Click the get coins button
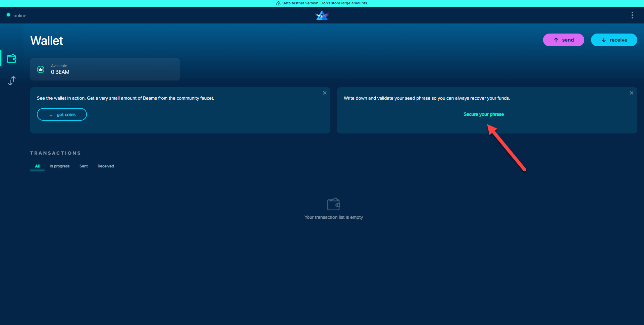 click(x=62, y=114)
